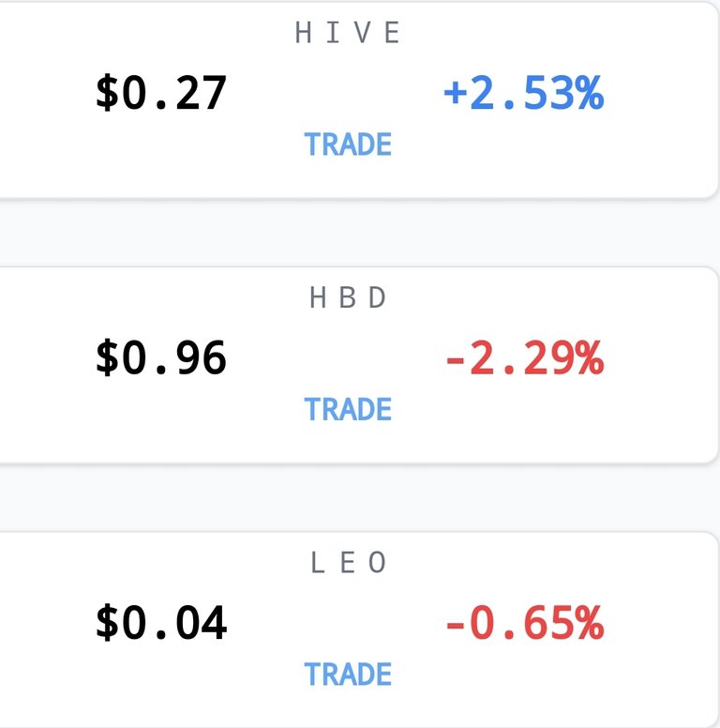This screenshot has height=728, width=720.
Task: Click the -0.65% LEO change value
Action: click(x=524, y=623)
